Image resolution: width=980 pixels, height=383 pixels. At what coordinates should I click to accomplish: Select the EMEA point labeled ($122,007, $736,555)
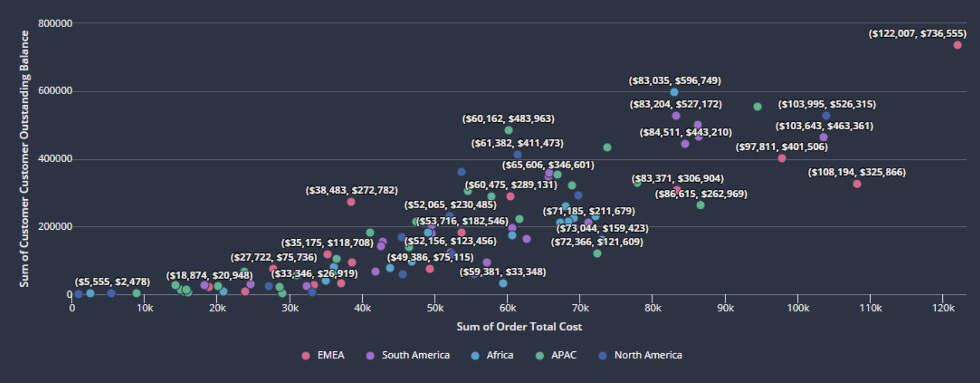click(x=957, y=45)
